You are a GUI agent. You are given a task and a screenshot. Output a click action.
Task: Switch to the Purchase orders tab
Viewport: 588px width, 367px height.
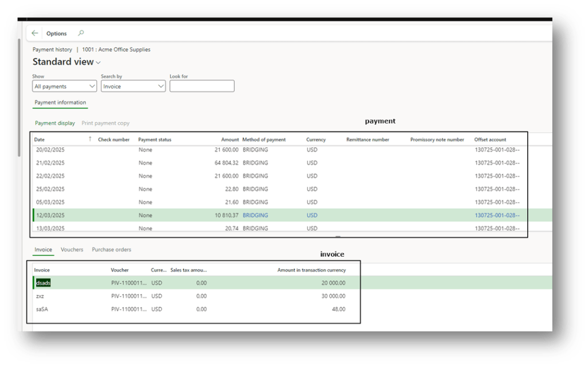coord(111,250)
